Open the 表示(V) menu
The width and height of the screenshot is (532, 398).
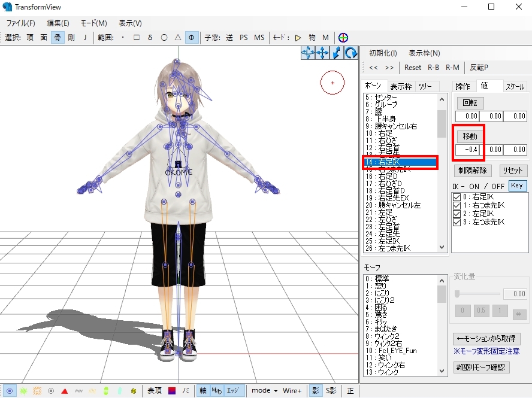click(x=129, y=22)
